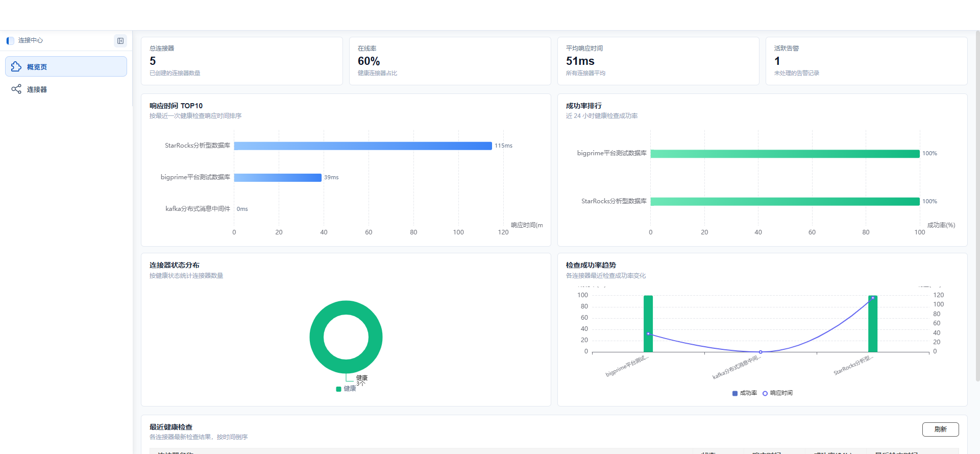The height and width of the screenshot is (454, 980).
Task: Toggle the 健康 legend in status chart
Action: pos(346,389)
